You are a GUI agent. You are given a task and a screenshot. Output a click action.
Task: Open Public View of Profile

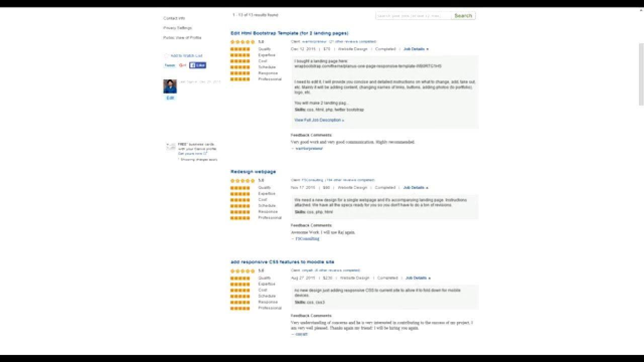pos(182,38)
